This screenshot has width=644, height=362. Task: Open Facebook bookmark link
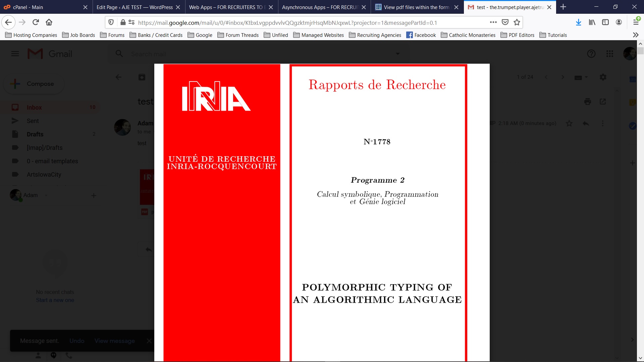click(421, 35)
